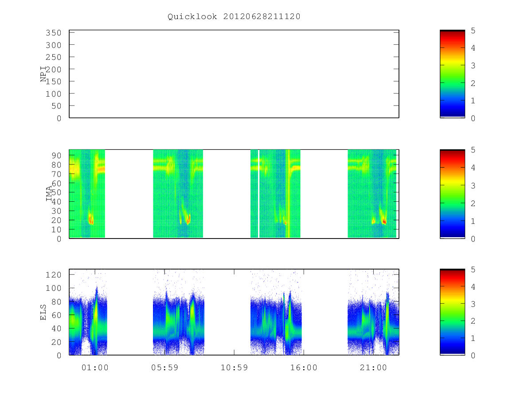Viewport: 532px width, 399px height.
Task: Click the "70" tick on IMA axis
Action: point(56,174)
